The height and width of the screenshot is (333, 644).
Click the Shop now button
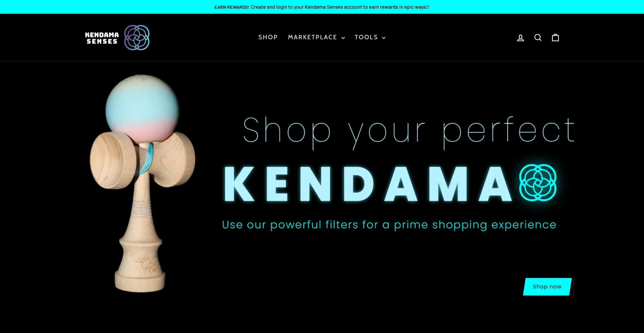pos(547,287)
